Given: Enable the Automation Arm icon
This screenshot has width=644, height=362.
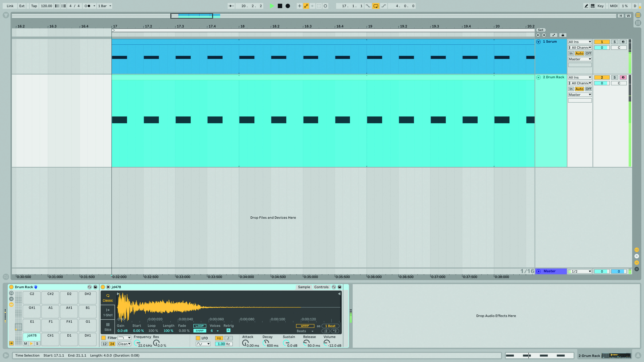Looking at the screenshot, I should 306,6.
